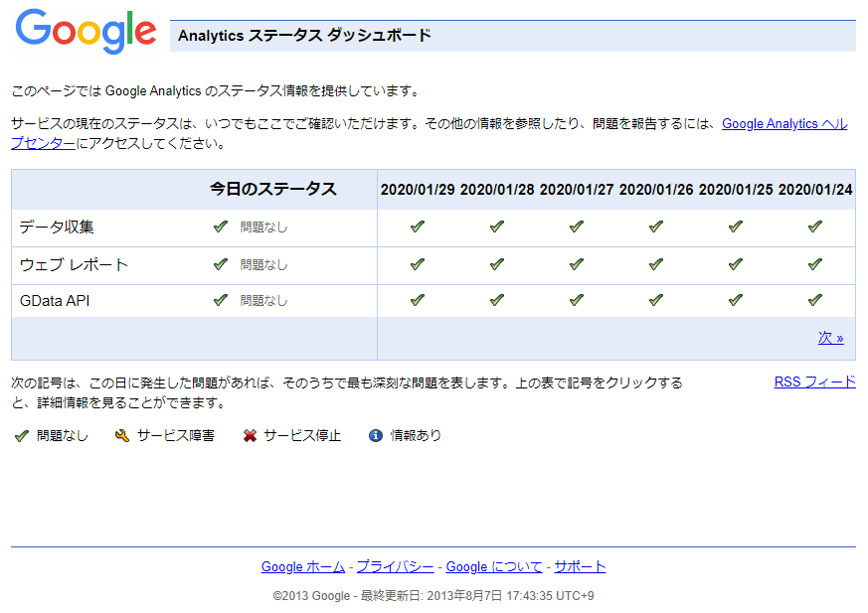Click the red X サービス停止 legend icon
This screenshot has height=613, width=868.
[x=250, y=436]
